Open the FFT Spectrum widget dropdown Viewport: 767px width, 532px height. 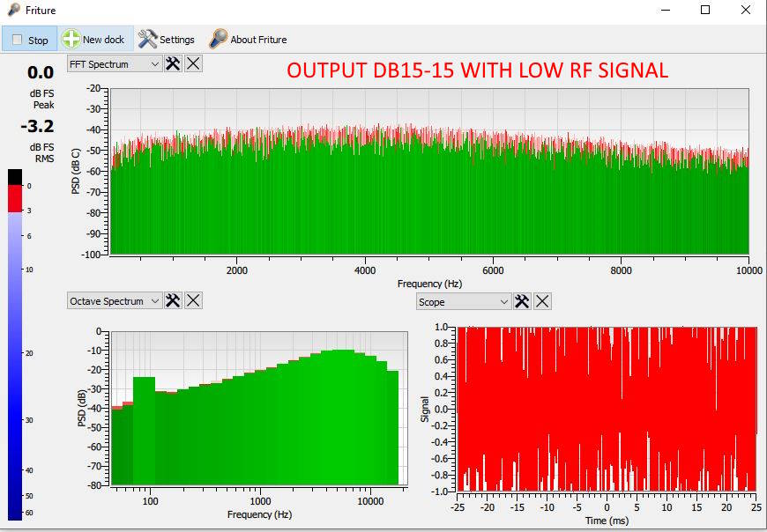tap(115, 64)
